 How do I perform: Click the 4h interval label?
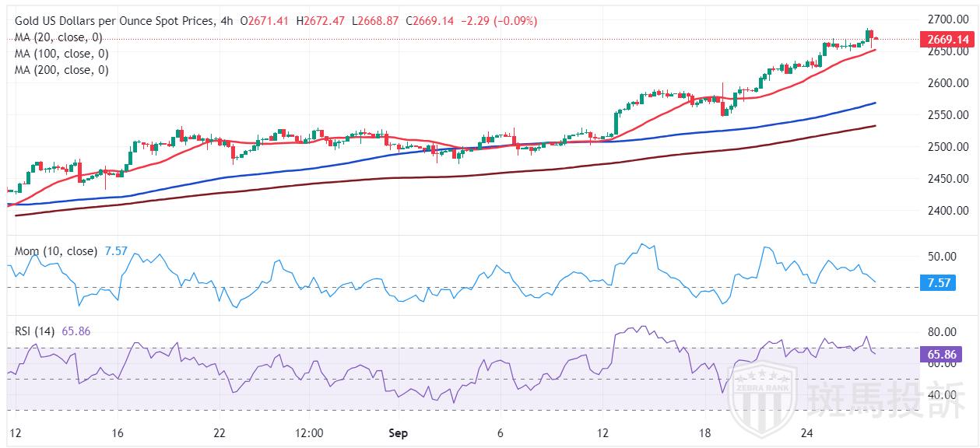click(227, 21)
